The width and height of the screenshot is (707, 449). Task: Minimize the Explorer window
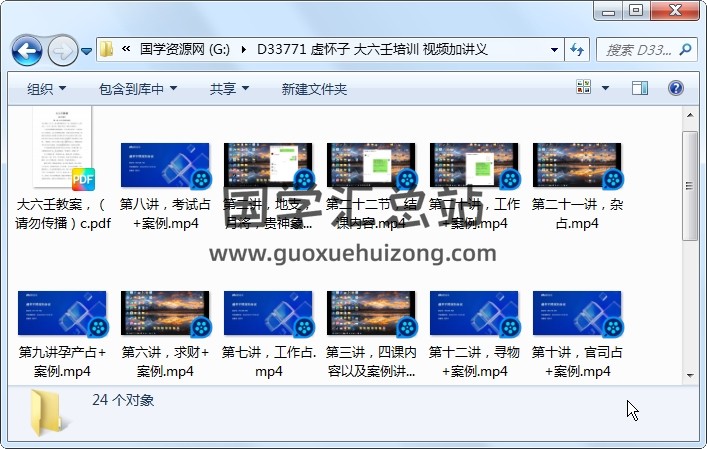[608, 11]
